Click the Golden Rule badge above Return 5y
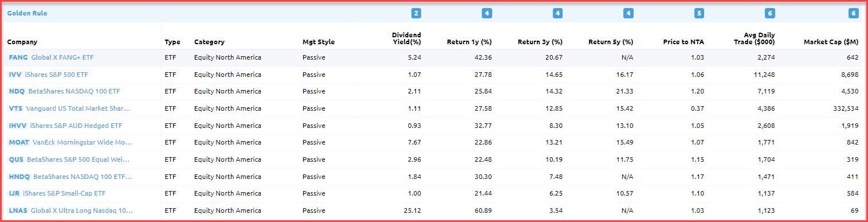Image resolution: width=868 pixels, height=222 pixels. (x=629, y=13)
